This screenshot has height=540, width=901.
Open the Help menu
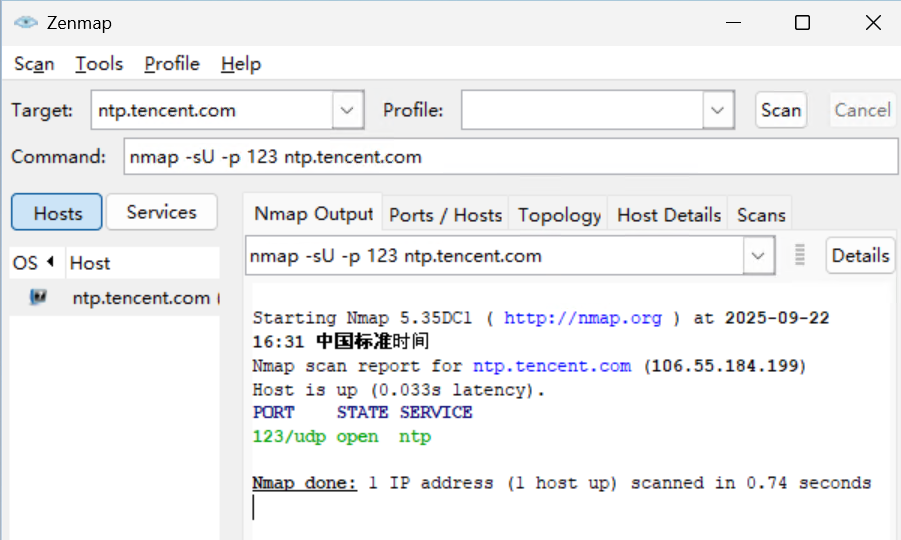click(x=241, y=64)
